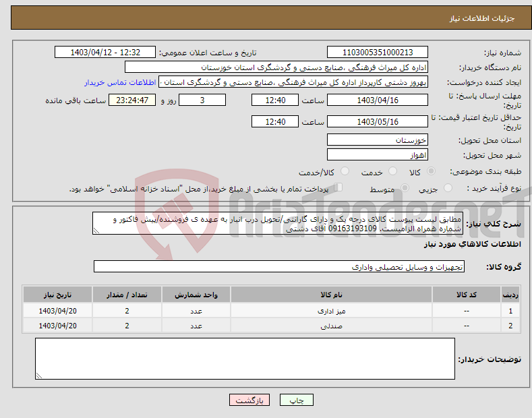Click the صندلی item name cell
Viewport: 532px width, 418px height.
pos(331,326)
